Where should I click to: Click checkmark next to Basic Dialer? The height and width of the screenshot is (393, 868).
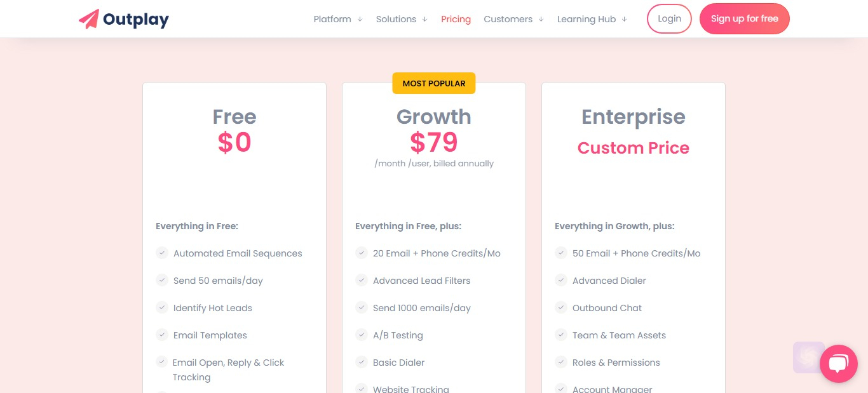361,362
